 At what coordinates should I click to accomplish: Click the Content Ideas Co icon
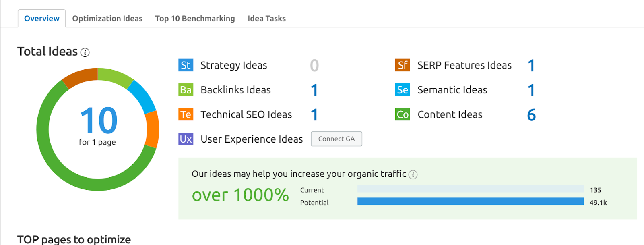(x=402, y=114)
